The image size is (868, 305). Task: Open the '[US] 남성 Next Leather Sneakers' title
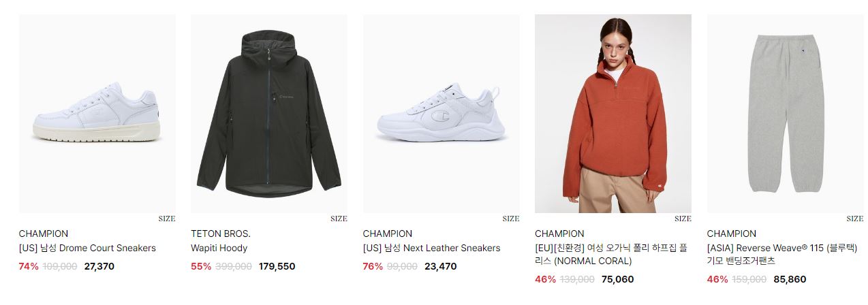coord(432,248)
